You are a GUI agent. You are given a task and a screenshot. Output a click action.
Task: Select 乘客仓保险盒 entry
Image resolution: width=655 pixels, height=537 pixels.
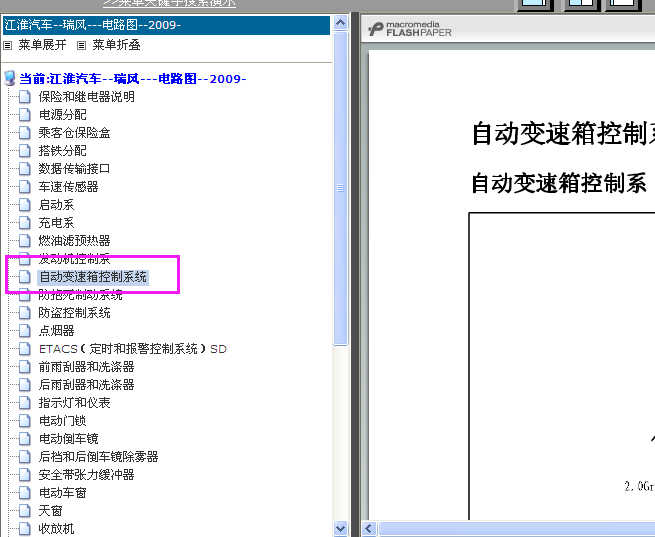(74, 132)
